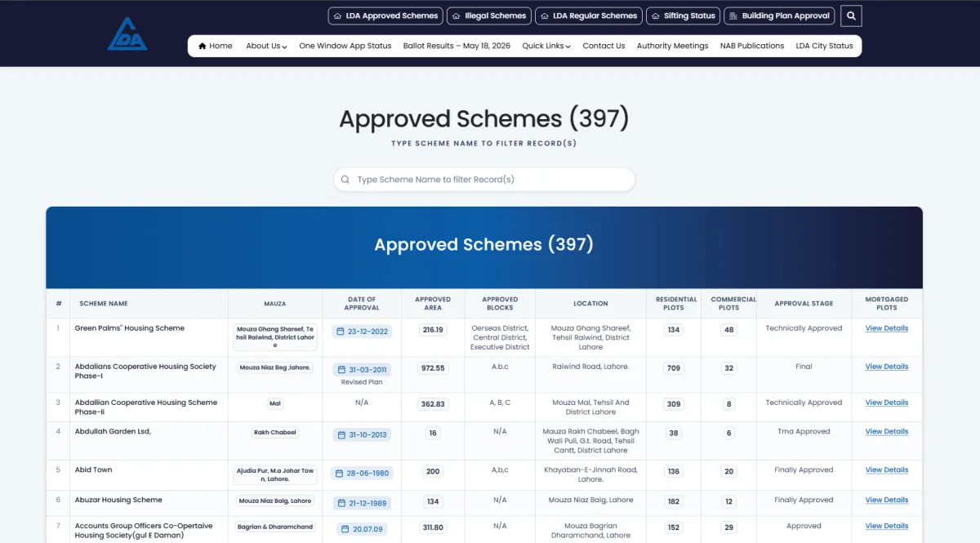This screenshot has width=980, height=543.
Task: Click calendar icon beside date 28-06-1980
Action: point(339,474)
